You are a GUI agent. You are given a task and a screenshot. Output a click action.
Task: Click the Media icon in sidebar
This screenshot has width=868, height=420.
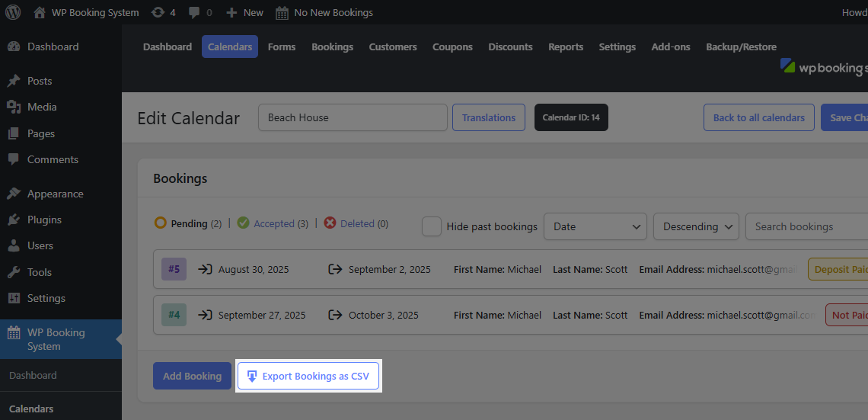click(x=14, y=107)
